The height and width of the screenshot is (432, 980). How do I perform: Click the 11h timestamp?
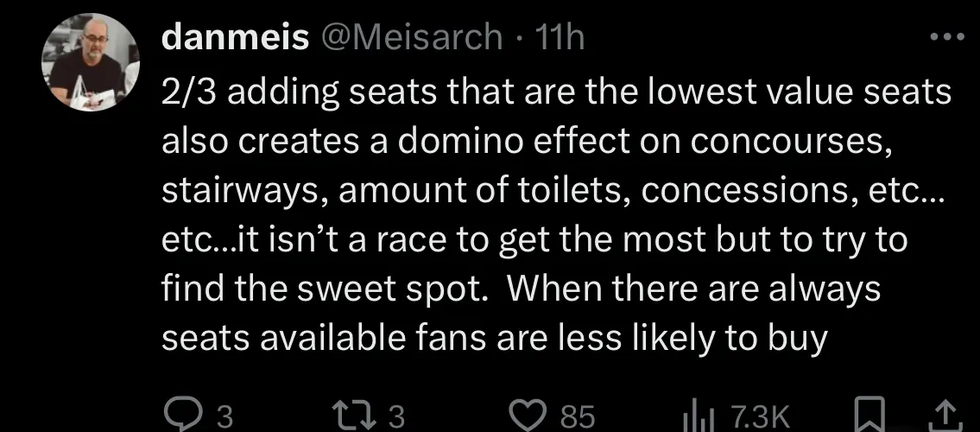point(561,37)
